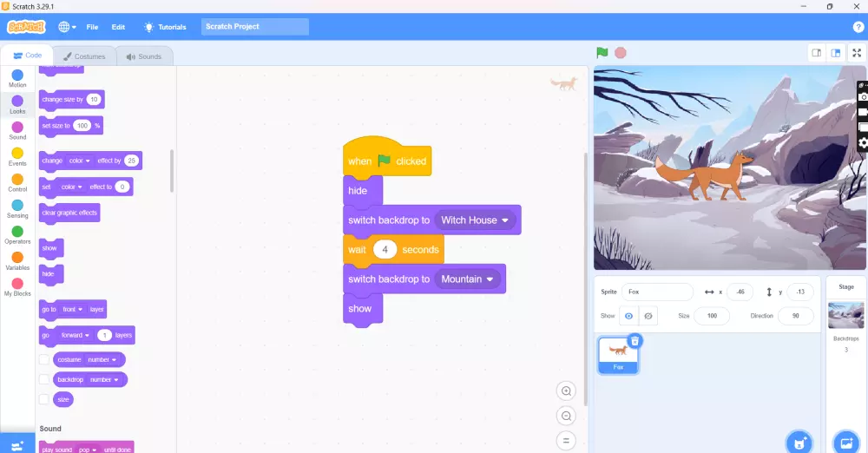This screenshot has height=453, width=868.
Task: Open the Choose a Sprite button
Action: (799, 443)
